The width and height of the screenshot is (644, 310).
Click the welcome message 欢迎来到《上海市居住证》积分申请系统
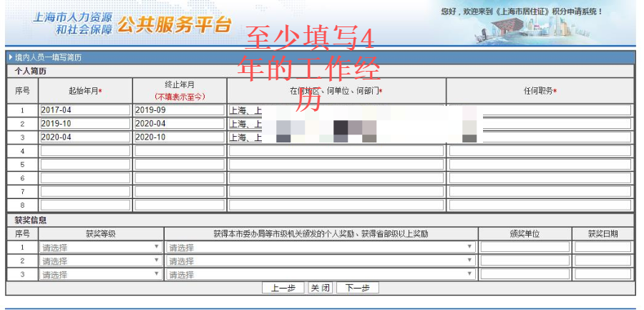point(522,12)
